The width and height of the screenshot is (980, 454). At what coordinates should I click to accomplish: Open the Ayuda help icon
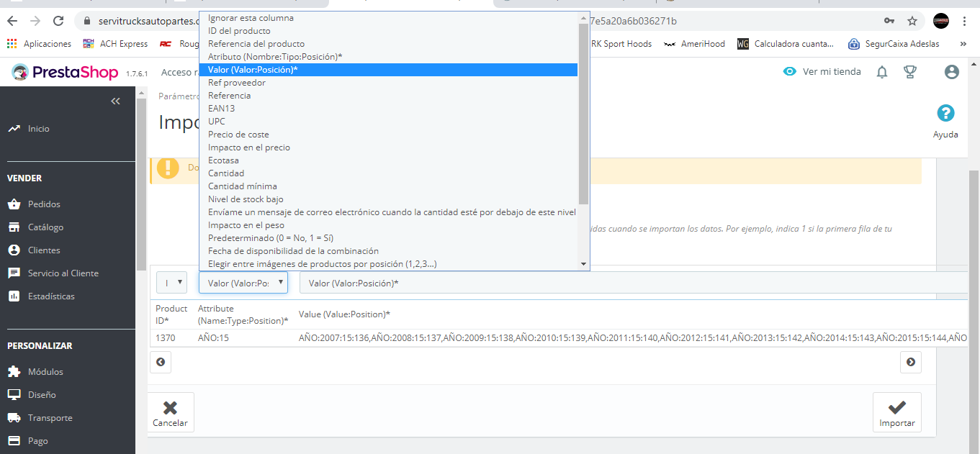[x=945, y=122]
